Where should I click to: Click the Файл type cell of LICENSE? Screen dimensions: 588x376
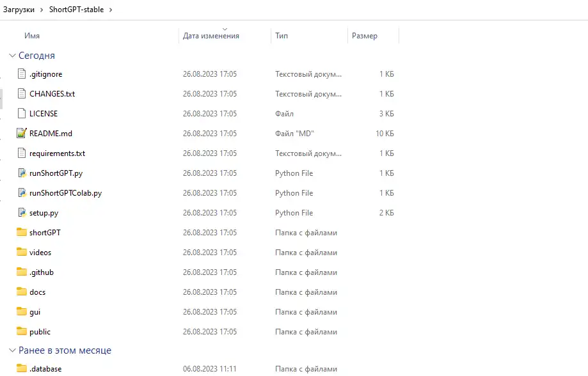pyautogui.click(x=284, y=114)
